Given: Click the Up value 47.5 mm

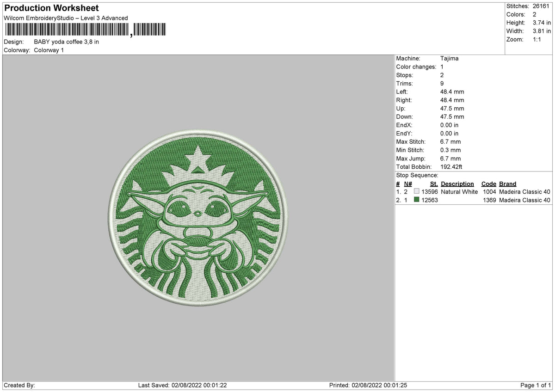Looking at the screenshot, I should click(452, 109).
